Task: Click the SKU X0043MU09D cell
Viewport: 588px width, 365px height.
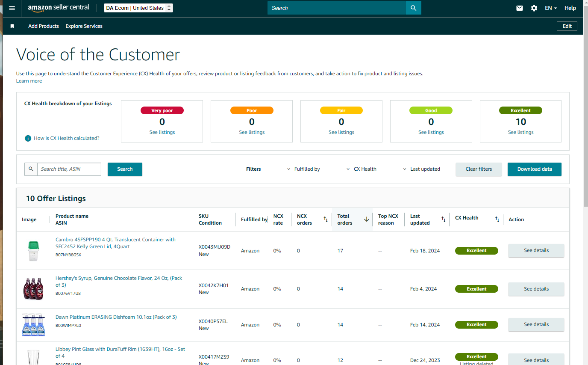Action: point(215,247)
